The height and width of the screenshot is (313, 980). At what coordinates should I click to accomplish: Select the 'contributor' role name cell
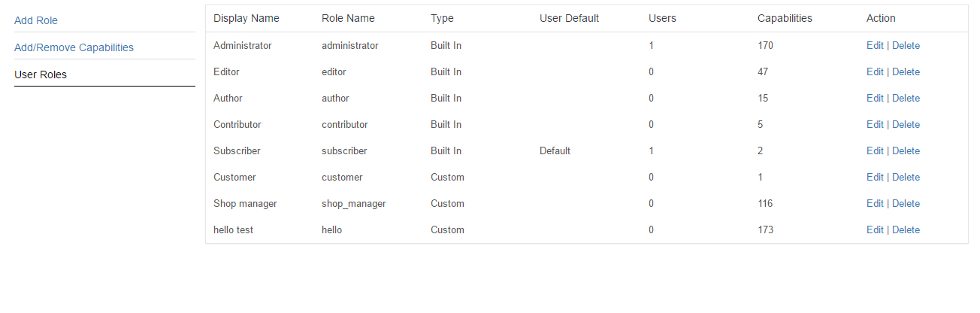(345, 124)
